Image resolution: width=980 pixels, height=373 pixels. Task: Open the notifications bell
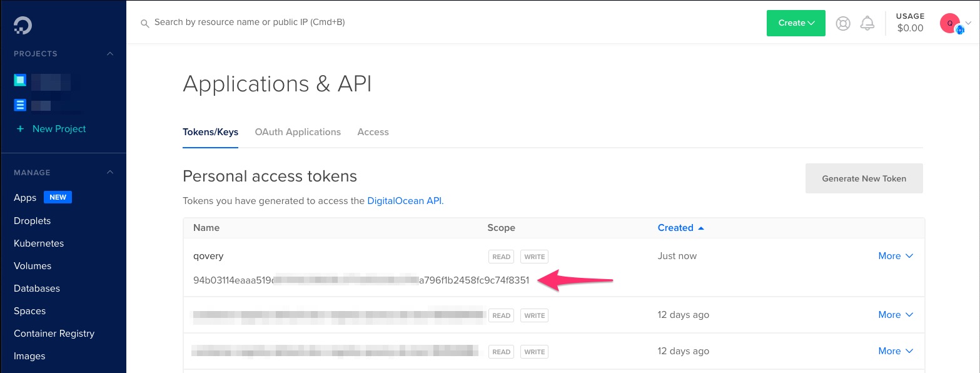(867, 23)
